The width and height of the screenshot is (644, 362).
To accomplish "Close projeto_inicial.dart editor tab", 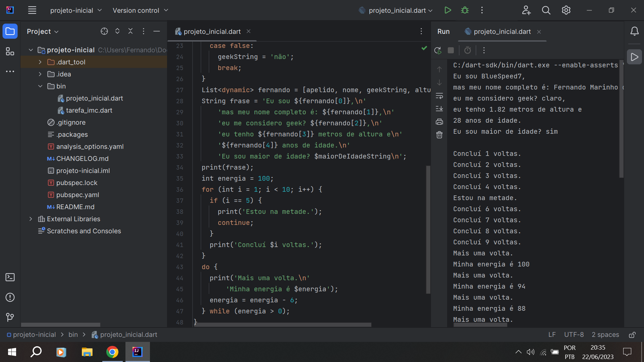I will point(249,31).
